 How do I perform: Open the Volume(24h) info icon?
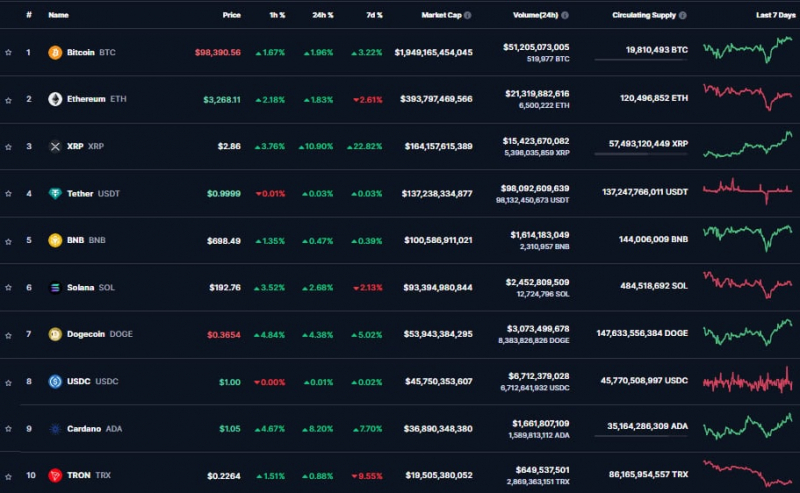point(565,15)
